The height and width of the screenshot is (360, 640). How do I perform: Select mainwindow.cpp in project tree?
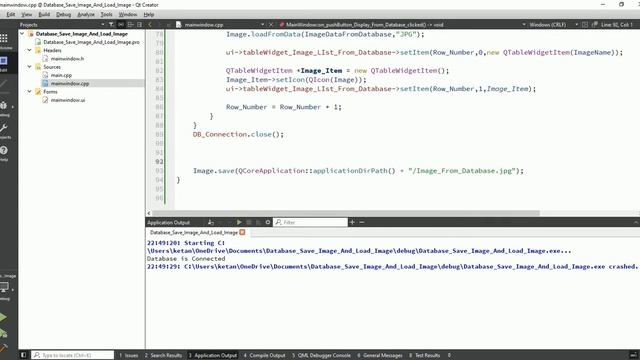tap(70, 83)
